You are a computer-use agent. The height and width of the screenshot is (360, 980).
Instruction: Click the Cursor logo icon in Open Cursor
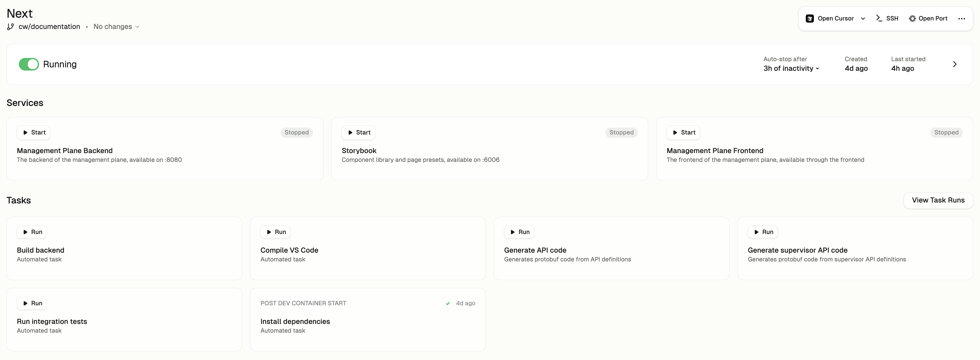click(x=809, y=19)
